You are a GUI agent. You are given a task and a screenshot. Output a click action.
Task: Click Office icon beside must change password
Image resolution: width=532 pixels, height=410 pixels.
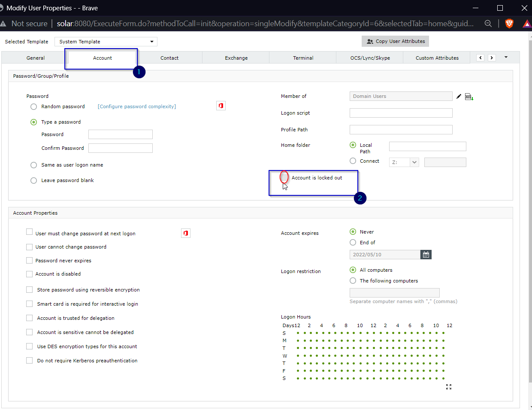click(185, 233)
